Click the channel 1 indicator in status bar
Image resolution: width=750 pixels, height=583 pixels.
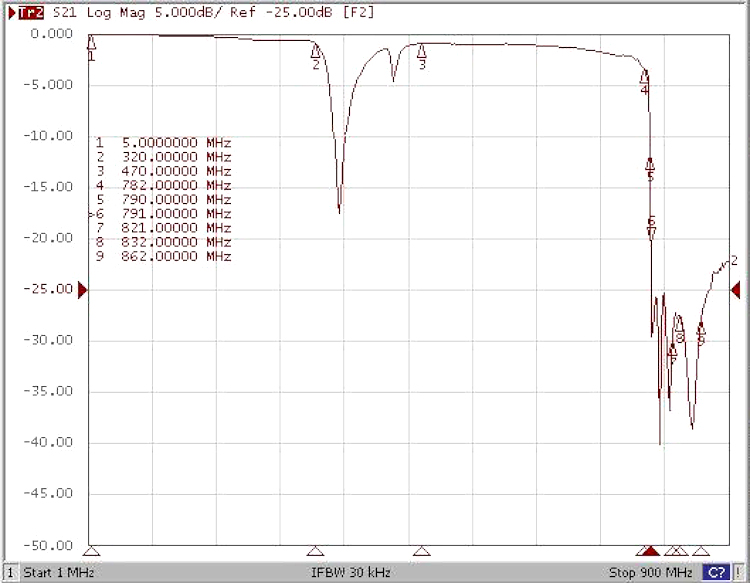tap(10, 573)
